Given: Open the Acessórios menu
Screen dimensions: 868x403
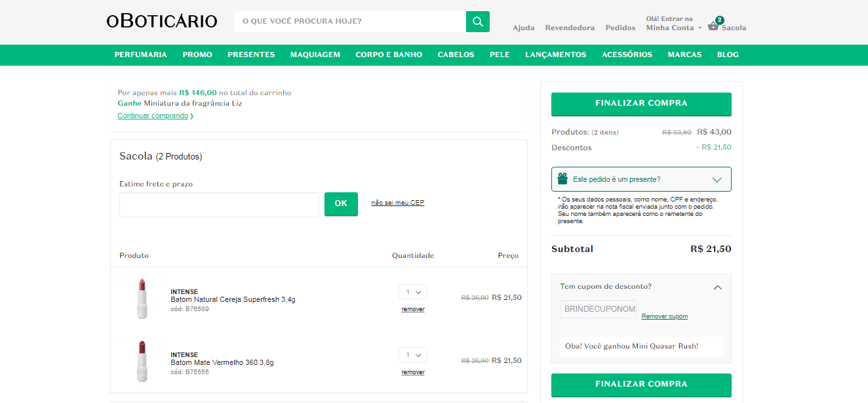Looking at the screenshot, I should pos(627,54).
